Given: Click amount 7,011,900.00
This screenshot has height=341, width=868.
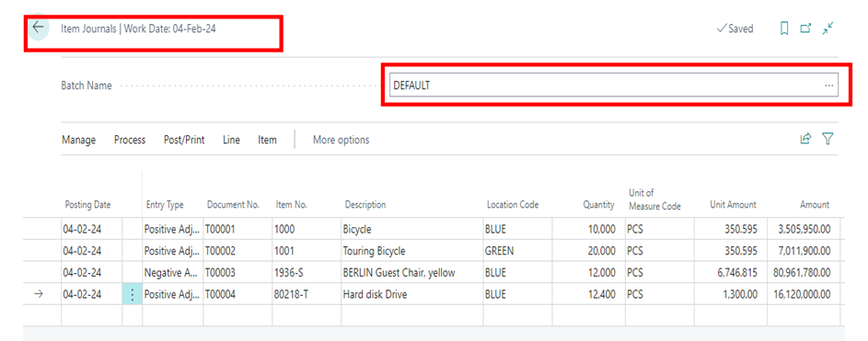Looking at the screenshot, I should click(804, 251).
